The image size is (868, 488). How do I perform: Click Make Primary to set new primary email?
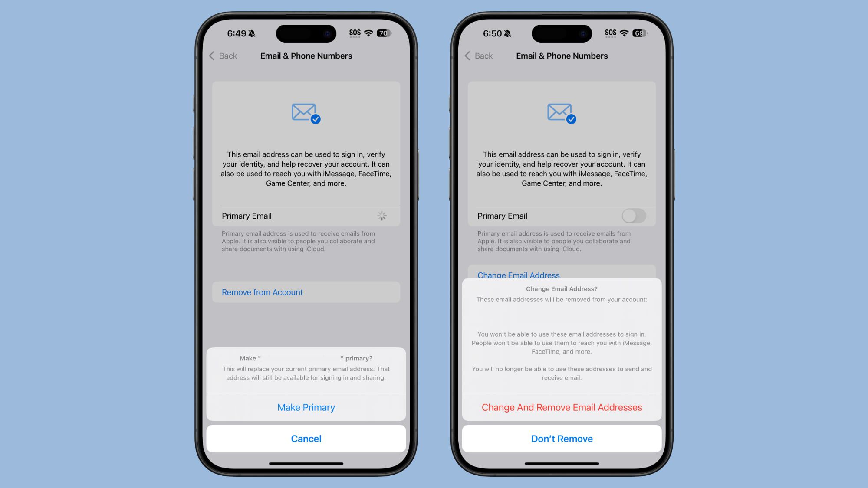click(306, 407)
